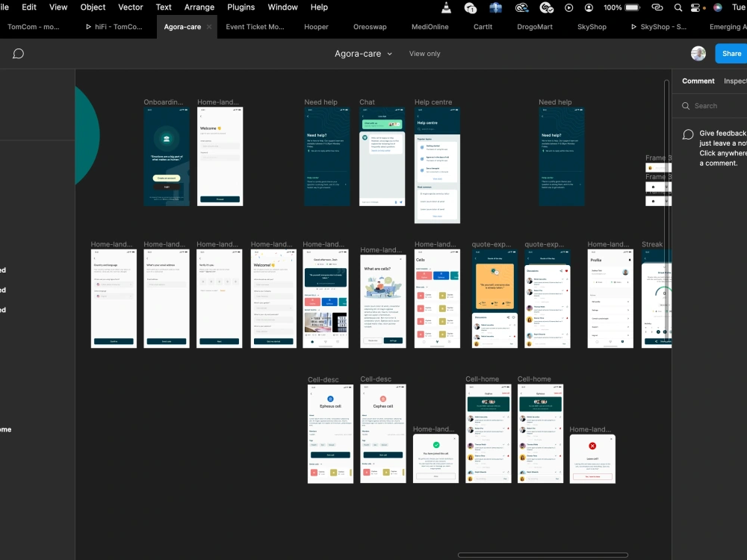Select the Leave cell red X frame
Image resolution: width=747 pixels, height=560 pixels.
point(592,459)
